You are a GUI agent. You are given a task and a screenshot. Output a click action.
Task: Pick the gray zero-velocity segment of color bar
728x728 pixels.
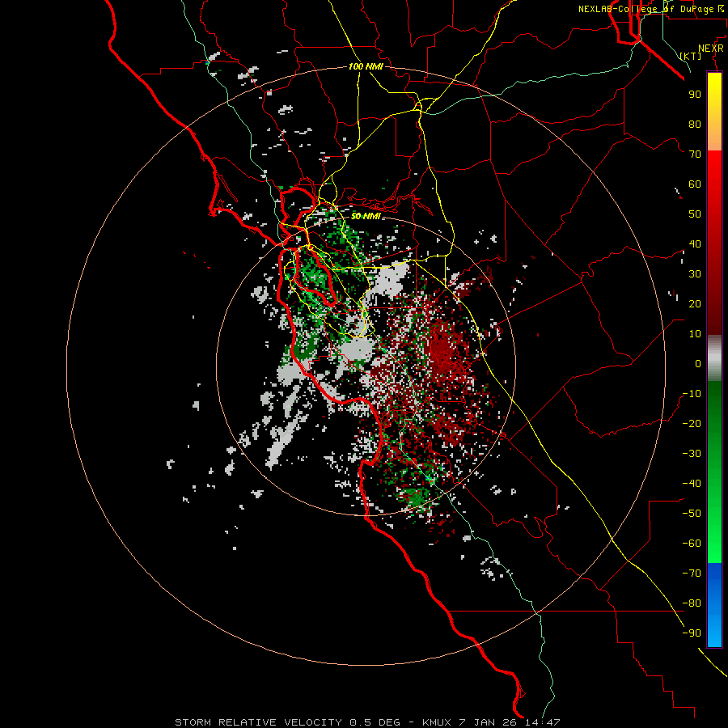coord(714,358)
